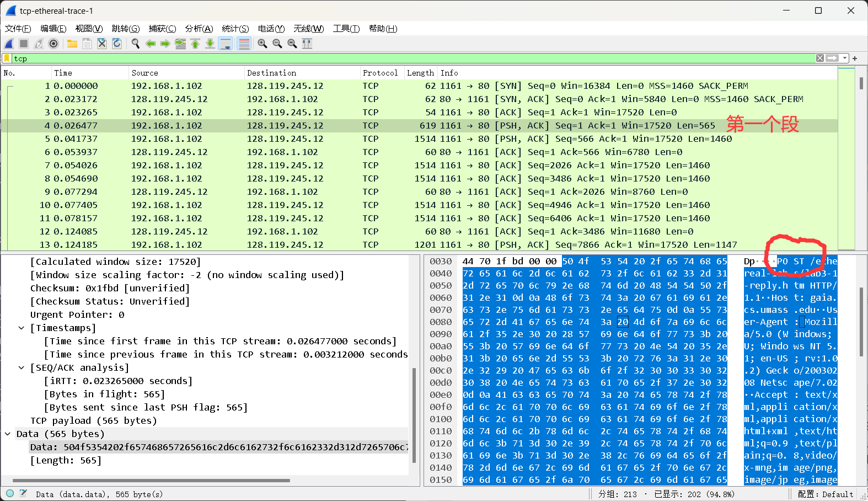Sort packets by the Destination column header
The height and width of the screenshot is (501, 868).
click(302, 73)
